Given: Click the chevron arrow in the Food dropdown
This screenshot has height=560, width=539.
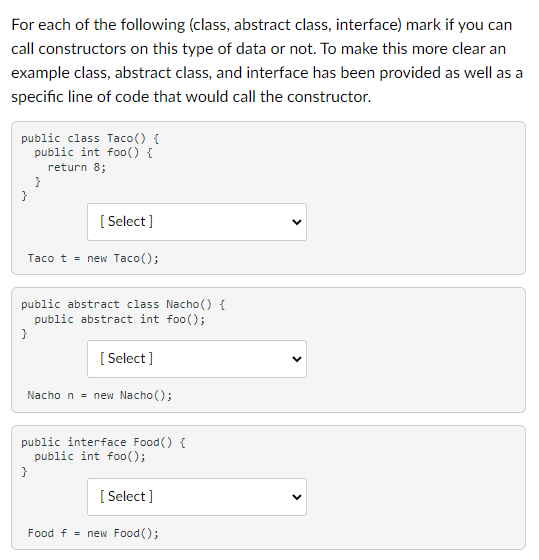Looking at the screenshot, I should pos(296,497).
